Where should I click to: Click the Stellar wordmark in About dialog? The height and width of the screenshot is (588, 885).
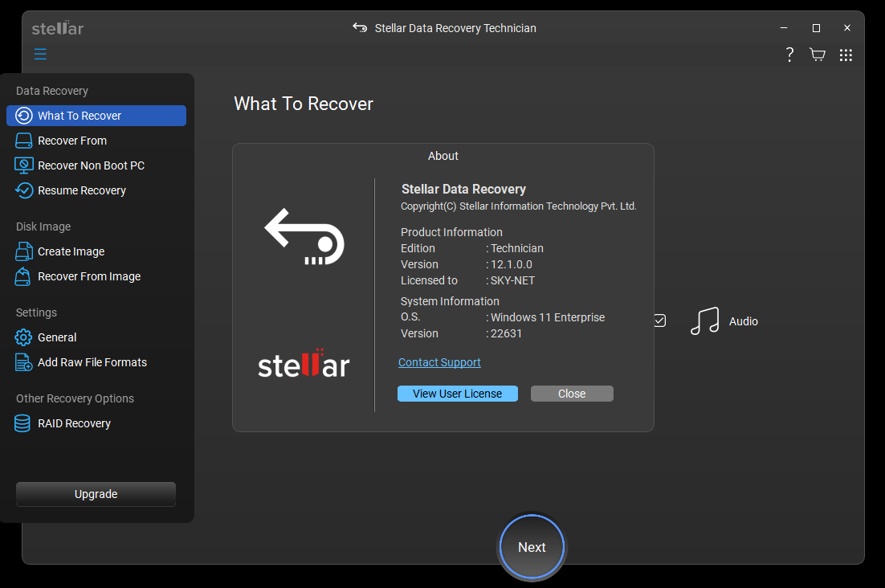pos(304,363)
